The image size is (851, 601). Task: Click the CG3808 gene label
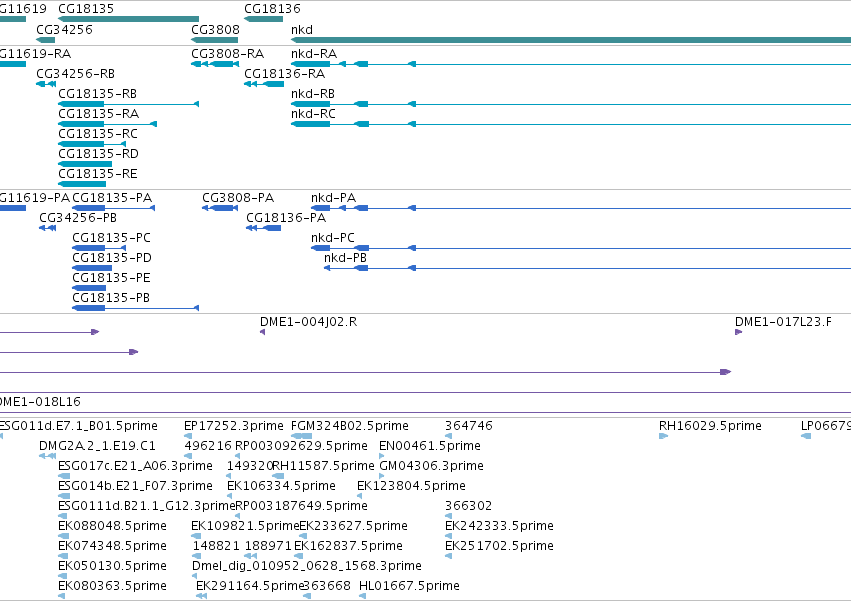click(215, 29)
